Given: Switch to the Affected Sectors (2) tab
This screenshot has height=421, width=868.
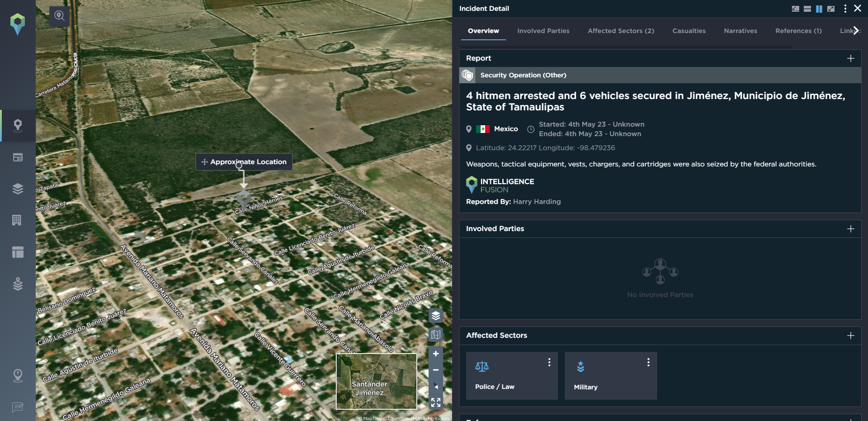Looking at the screenshot, I should (621, 31).
